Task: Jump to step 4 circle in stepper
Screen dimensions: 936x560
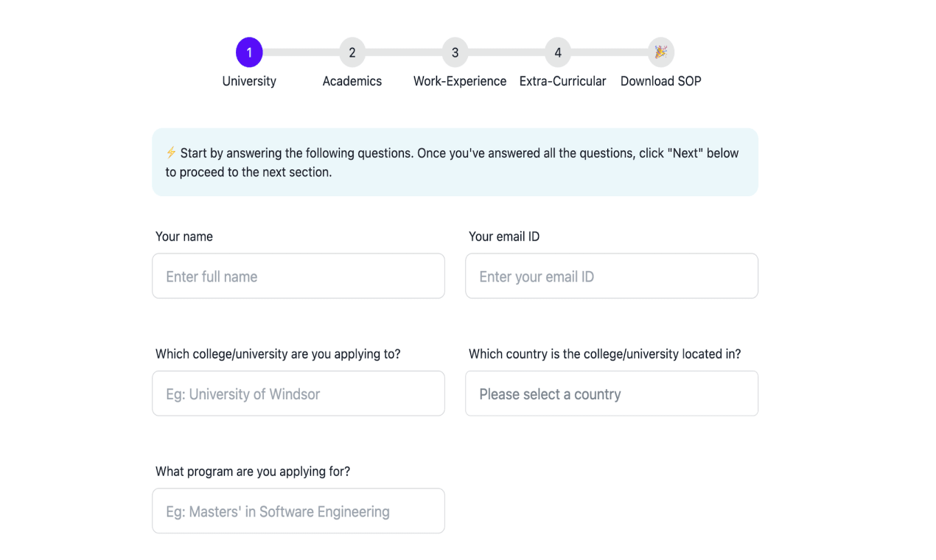Action: point(558,52)
